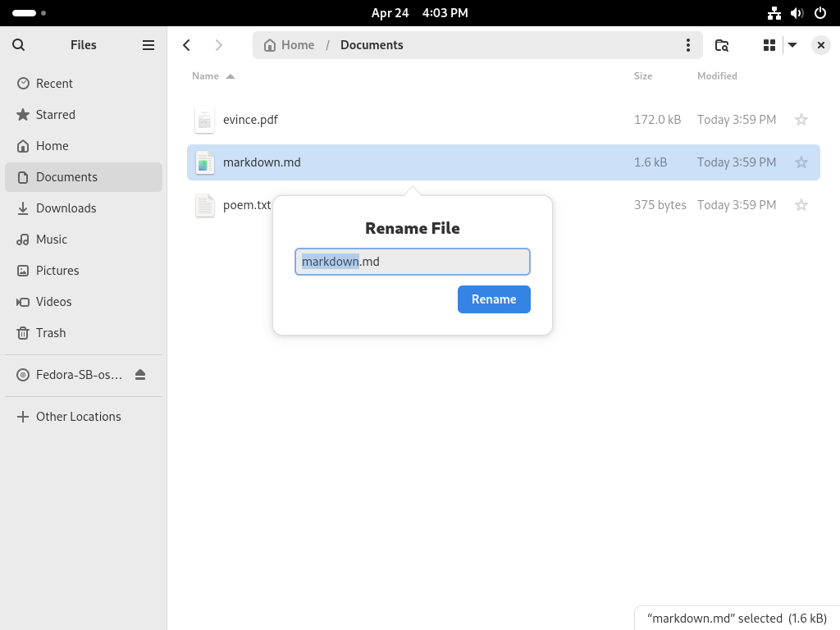Click the markdown.md file icon
Screen dimensions: 840x630
pyautogui.click(x=204, y=162)
